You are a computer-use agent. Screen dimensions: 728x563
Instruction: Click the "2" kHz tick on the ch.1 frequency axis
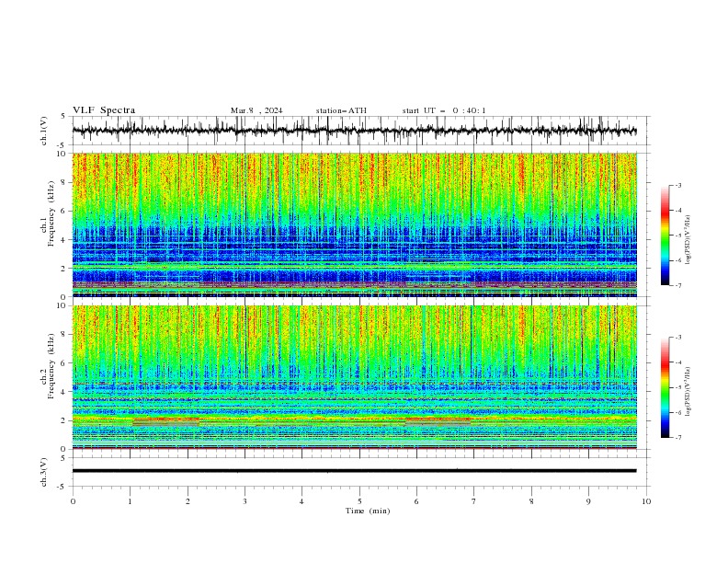coord(64,268)
